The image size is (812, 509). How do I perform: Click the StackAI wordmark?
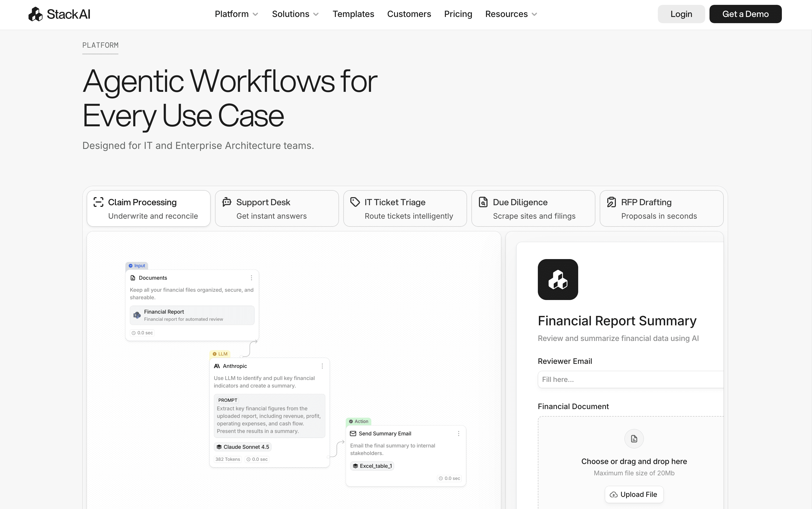pos(69,14)
